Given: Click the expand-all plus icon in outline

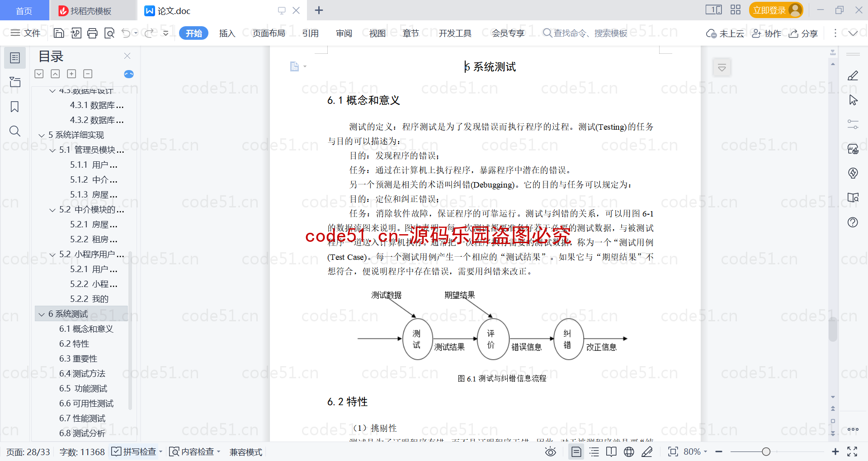Looking at the screenshot, I should pyautogui.click(x=71, y=74).
